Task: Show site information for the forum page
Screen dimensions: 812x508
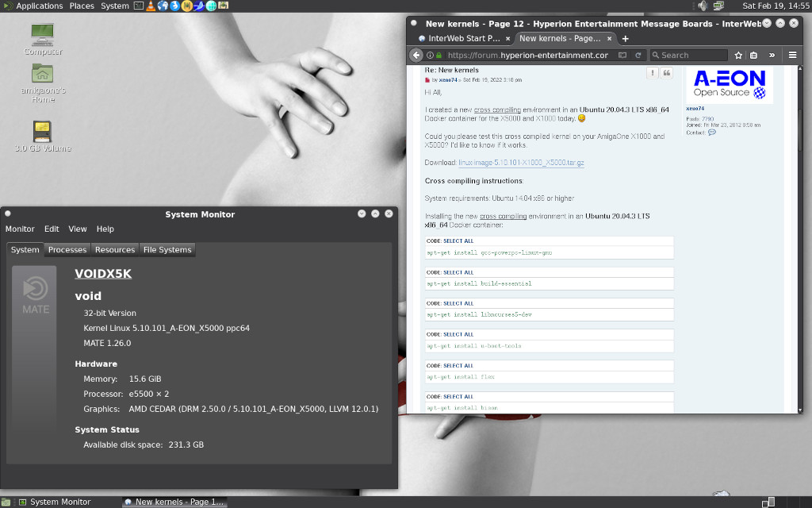Action: [430, 55]
